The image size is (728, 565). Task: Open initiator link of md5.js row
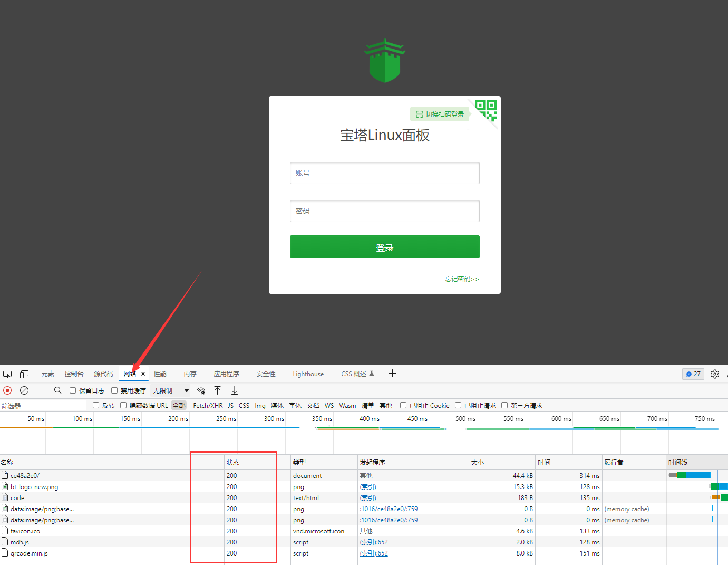coord(374,542)
